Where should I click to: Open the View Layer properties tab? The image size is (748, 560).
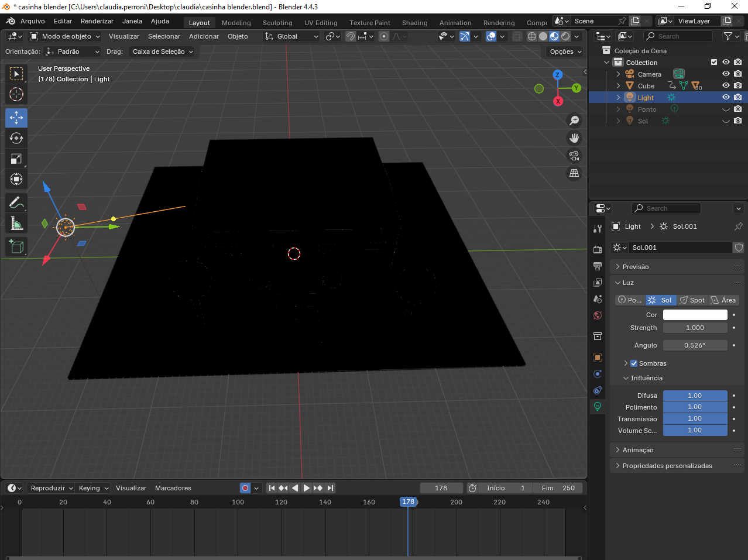click(598, 283)
